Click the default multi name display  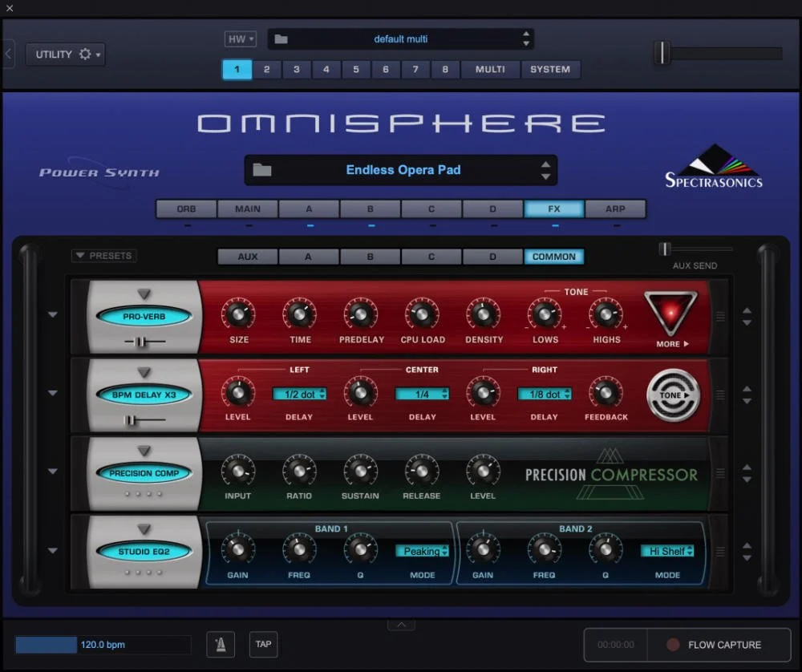tap(400, 38)
